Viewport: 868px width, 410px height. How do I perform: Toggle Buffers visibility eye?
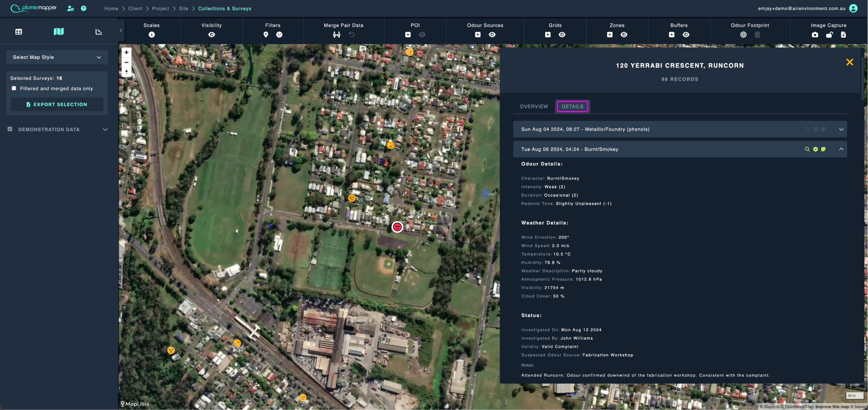tap(686, 34)
